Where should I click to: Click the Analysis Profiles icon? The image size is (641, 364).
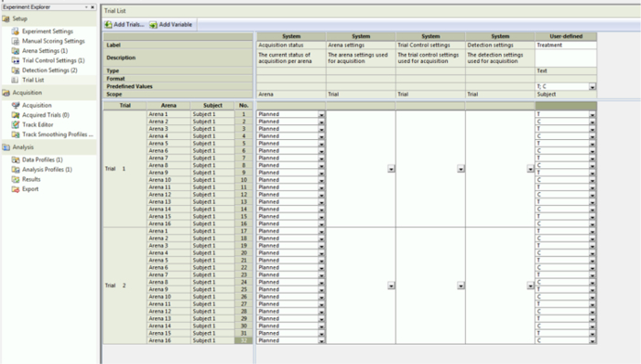(x=16, y=169)
